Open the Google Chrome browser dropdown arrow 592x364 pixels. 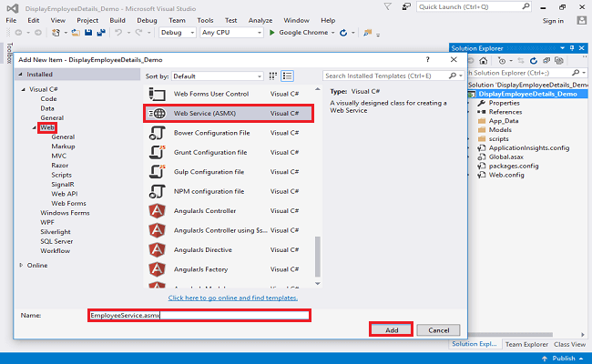click(333, 33)
